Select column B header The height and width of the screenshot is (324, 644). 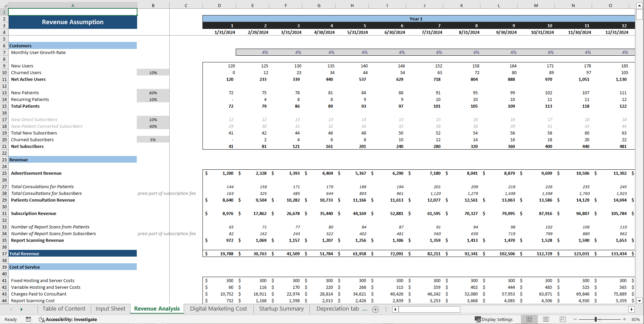(153, 5)
